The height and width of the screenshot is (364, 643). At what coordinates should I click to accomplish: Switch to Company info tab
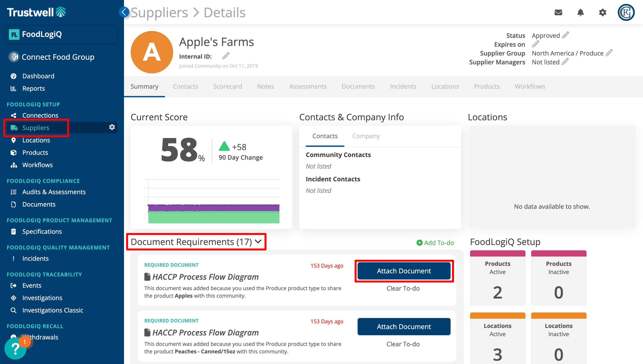[366, 136]
